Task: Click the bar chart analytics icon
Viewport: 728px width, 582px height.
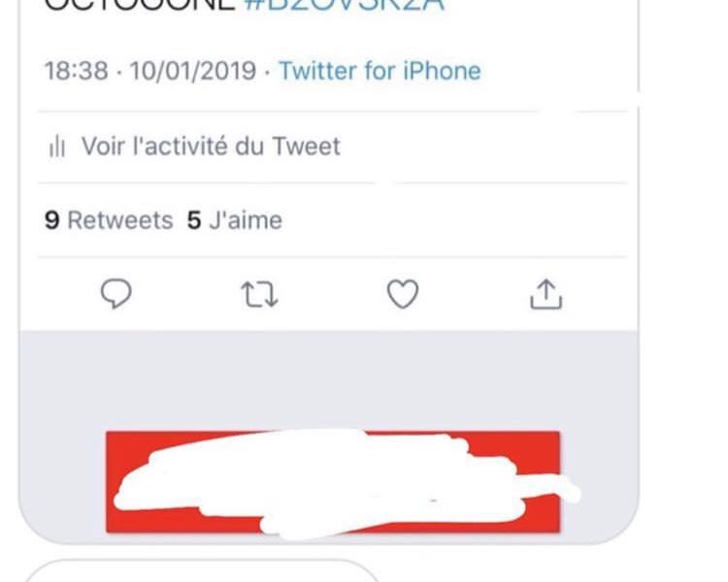Action: point(56,146)
